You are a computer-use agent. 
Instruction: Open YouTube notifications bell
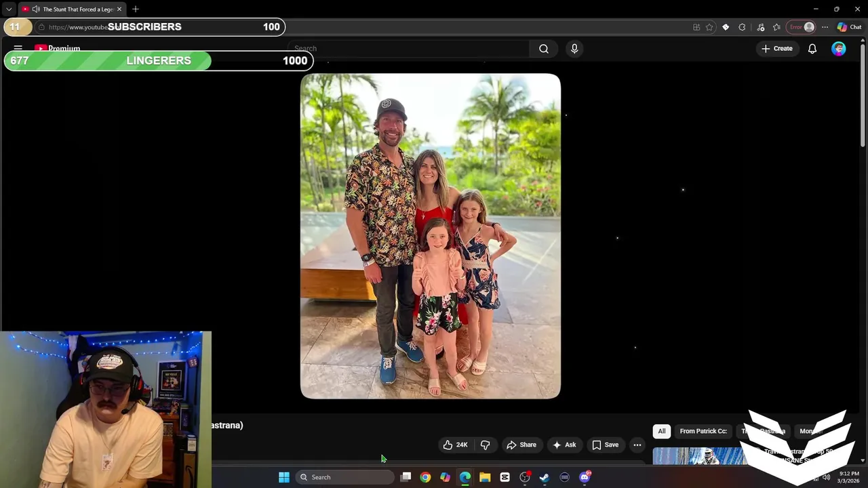click(x=812, y=49)
